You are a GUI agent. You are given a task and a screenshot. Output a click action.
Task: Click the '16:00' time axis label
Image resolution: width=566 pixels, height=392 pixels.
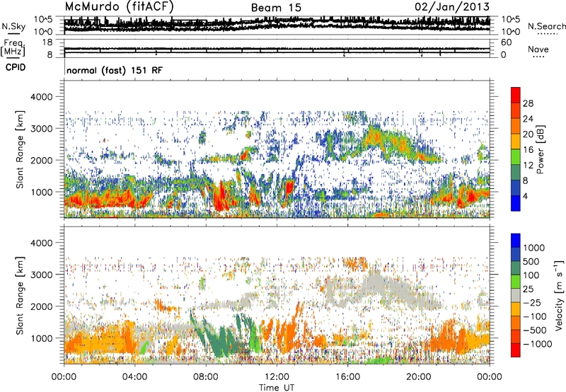point(347,377)
